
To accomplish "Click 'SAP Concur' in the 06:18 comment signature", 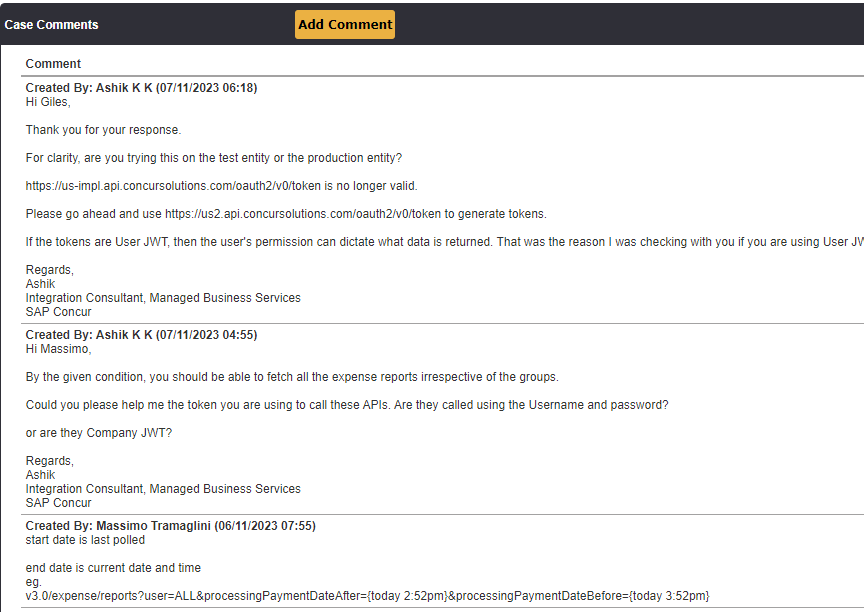I will 58,312.
